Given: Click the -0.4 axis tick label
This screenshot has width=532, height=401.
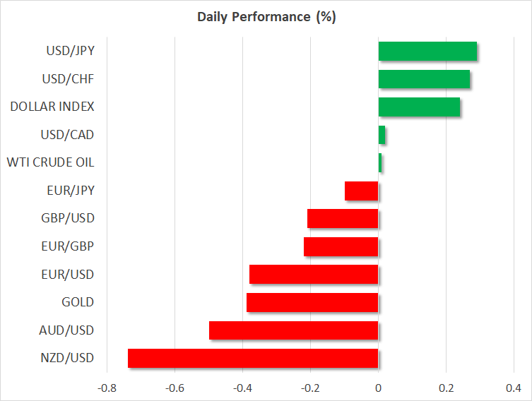Looking at the screenshot, I should [x=242, y=388].
